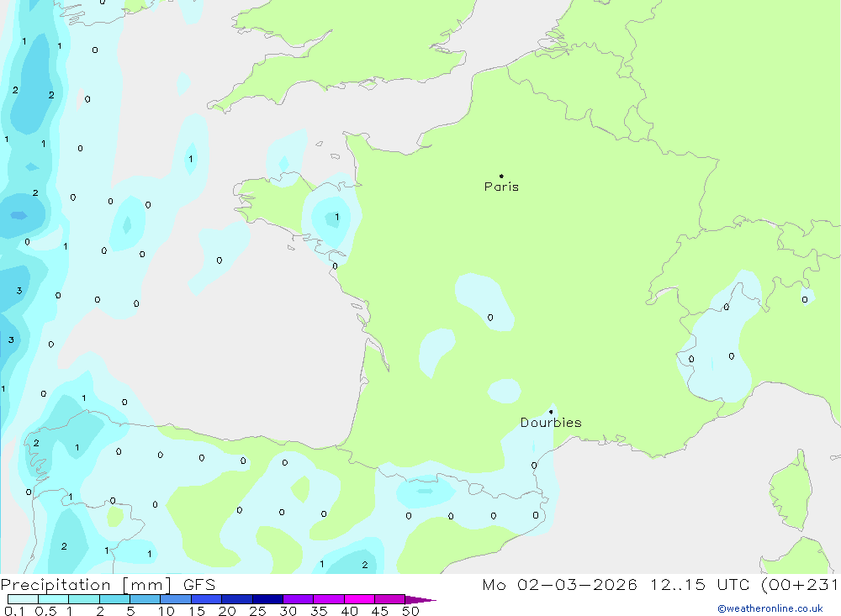Pick the 30–35 mm legend color swatch
The height and width of the screenshot is (616, 841).
coord(299,599)
